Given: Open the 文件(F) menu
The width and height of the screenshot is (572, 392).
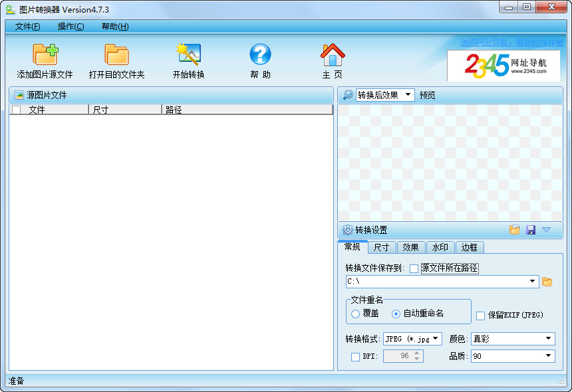Looking at the screenshot, I should click(x=28, y=26).
